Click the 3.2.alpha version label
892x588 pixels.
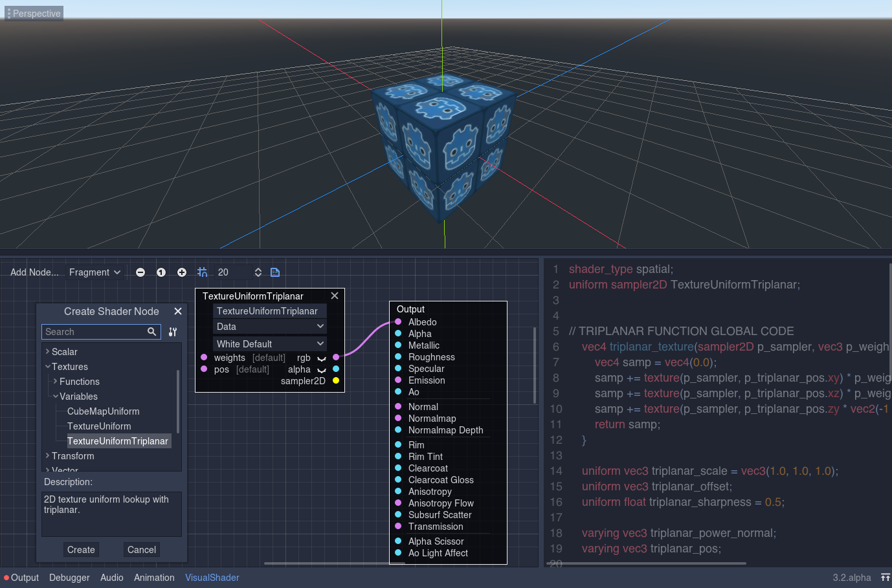pos(852,578)
